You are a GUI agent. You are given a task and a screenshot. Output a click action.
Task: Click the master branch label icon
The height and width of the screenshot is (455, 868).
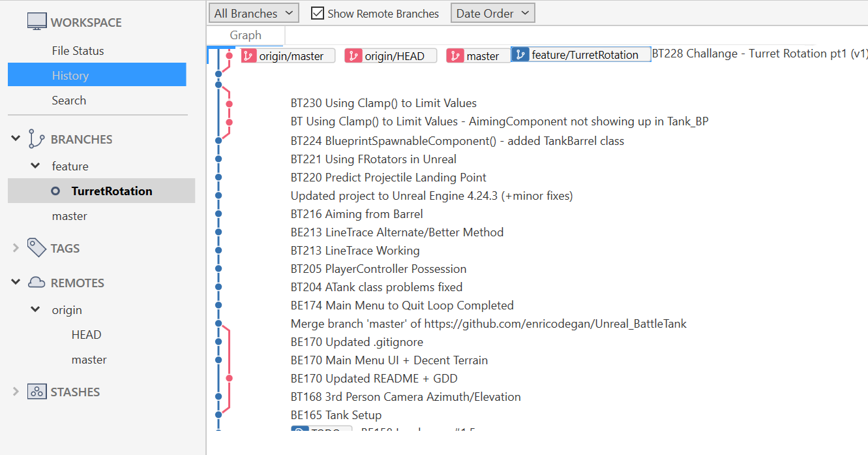coord(455,56)
